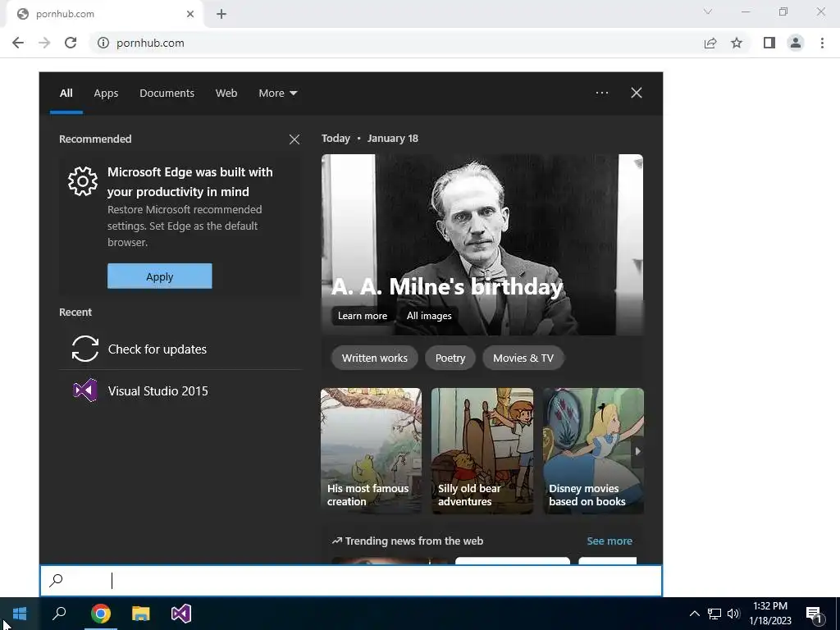Click the taskbar search magnifier icon
This screenshot has height=630, width=840.
click(x=59, y=614)
